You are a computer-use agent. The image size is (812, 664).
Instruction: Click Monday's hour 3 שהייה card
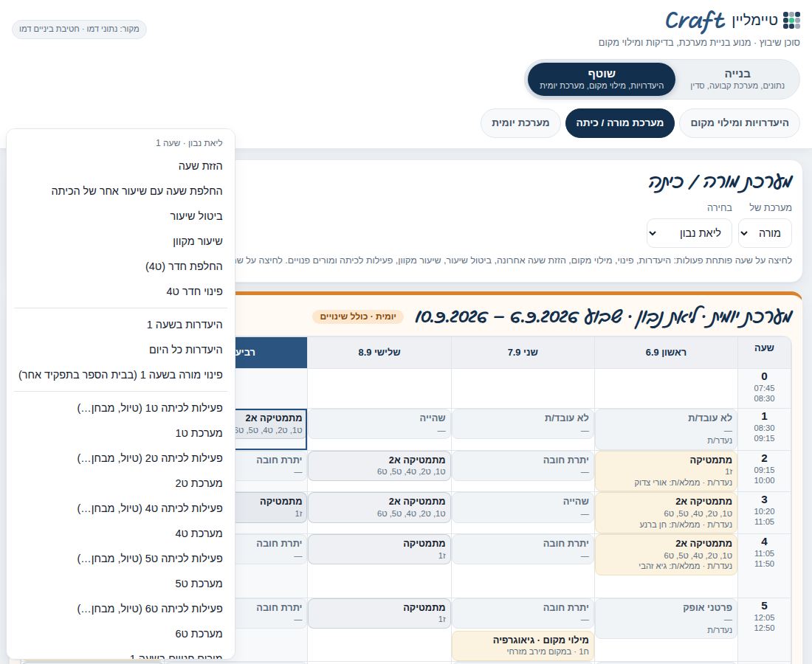click(523, 507)
